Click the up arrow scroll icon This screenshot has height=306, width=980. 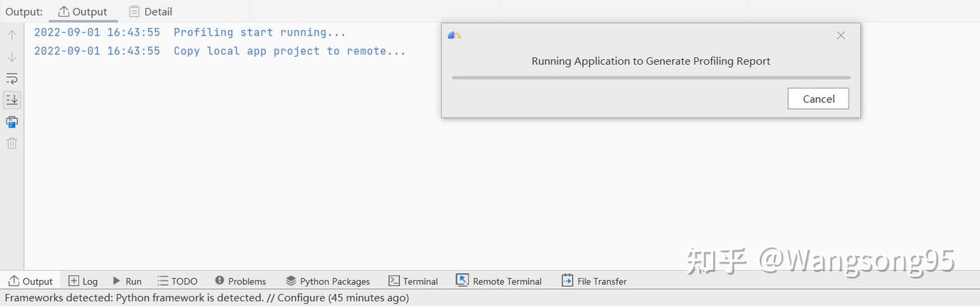pyautogui.click(x=12, y=35)
